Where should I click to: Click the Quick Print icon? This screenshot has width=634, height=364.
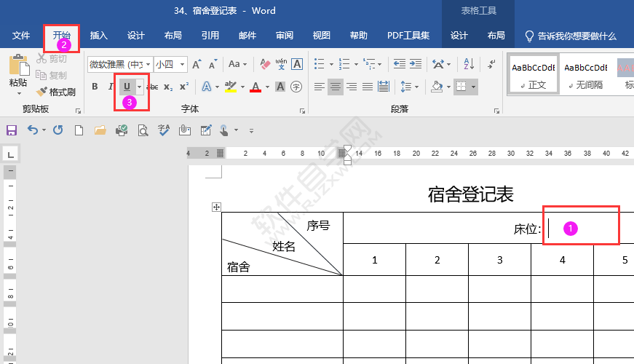point(122,130)
